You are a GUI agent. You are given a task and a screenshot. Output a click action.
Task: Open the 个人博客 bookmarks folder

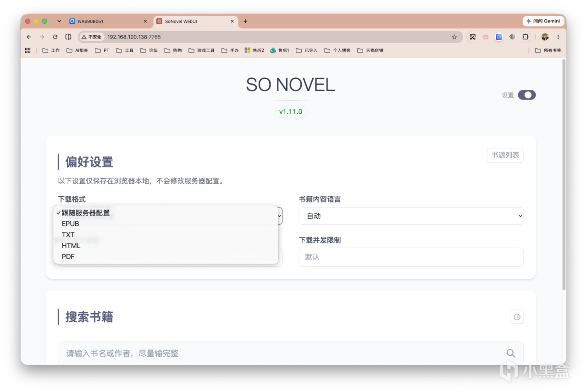point(337,50)
